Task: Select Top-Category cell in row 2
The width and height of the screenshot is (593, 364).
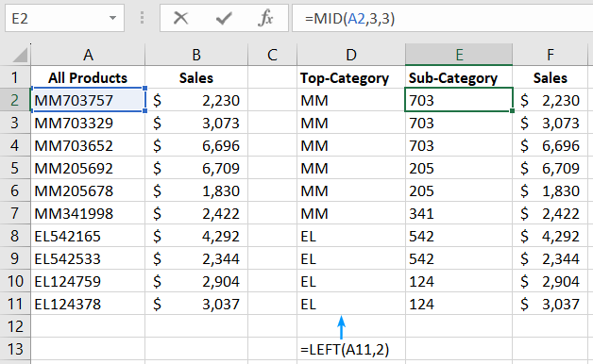Action: [351, 100]
